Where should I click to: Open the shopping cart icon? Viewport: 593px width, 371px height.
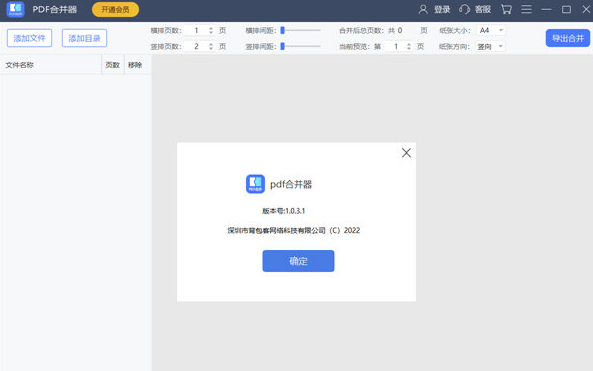coord(506,9)
